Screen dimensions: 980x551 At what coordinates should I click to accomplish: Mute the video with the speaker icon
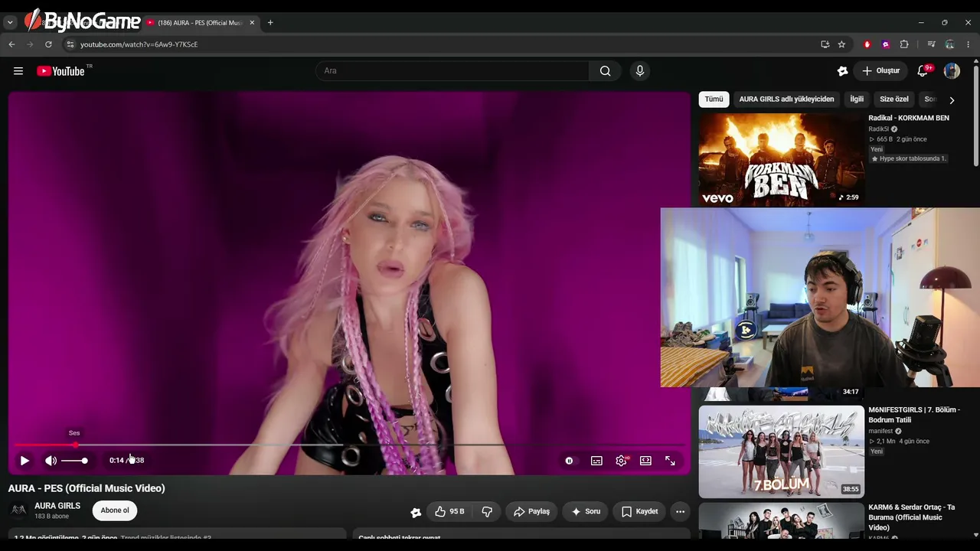[51, 461]
